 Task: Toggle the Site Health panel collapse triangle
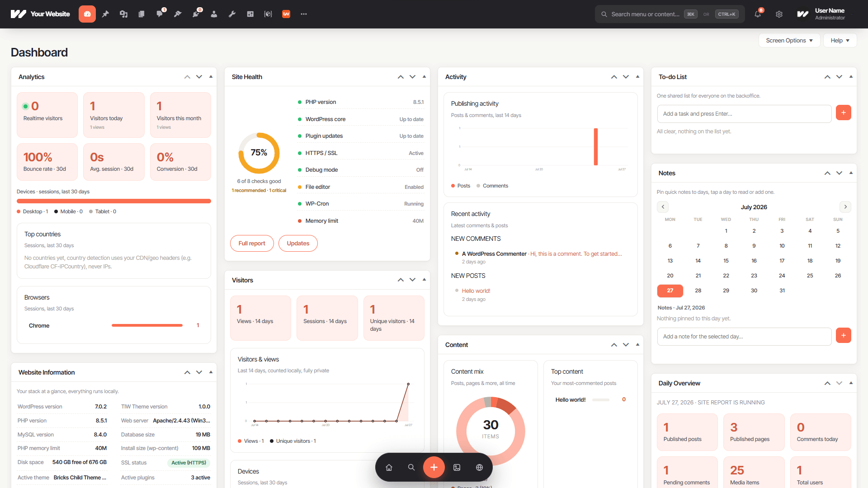(x=424, y=77)
